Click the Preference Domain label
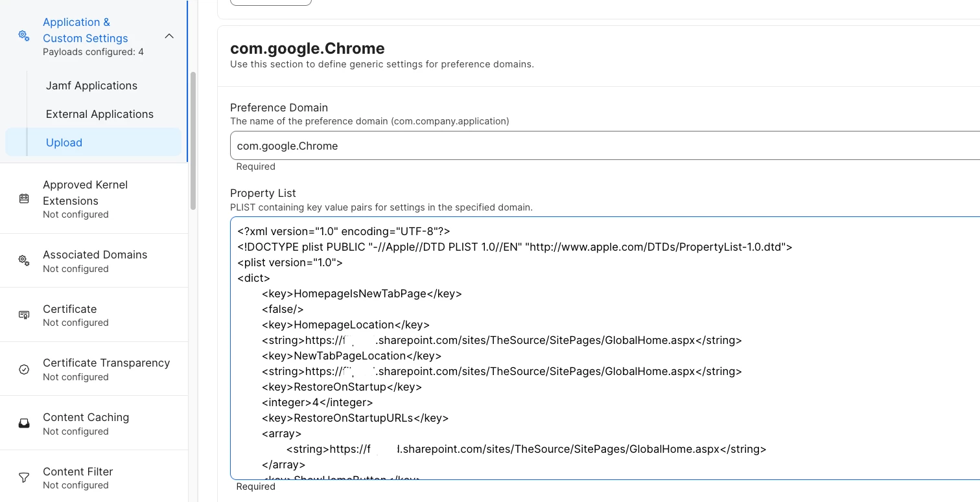This screenshot has width=980, height=502. click(x=279, y=108)
